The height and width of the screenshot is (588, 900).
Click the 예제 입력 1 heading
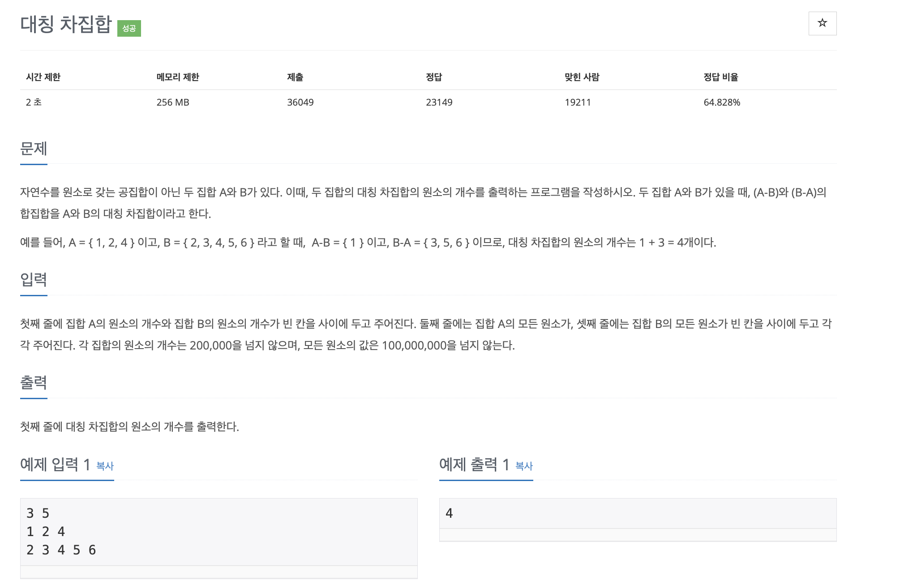click(x=55, y=464)
